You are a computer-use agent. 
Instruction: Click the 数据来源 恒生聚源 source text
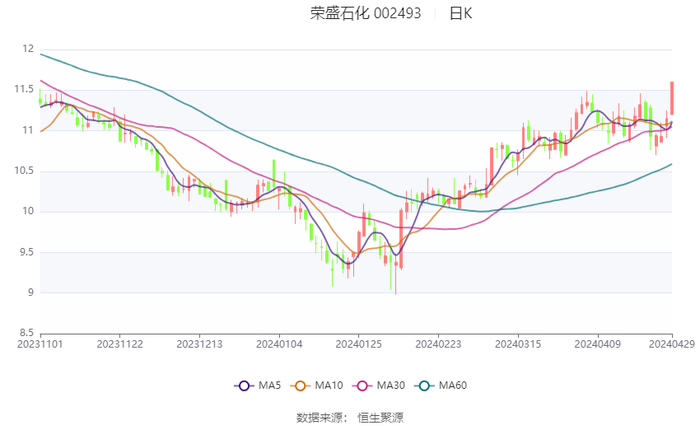[350, 416]
